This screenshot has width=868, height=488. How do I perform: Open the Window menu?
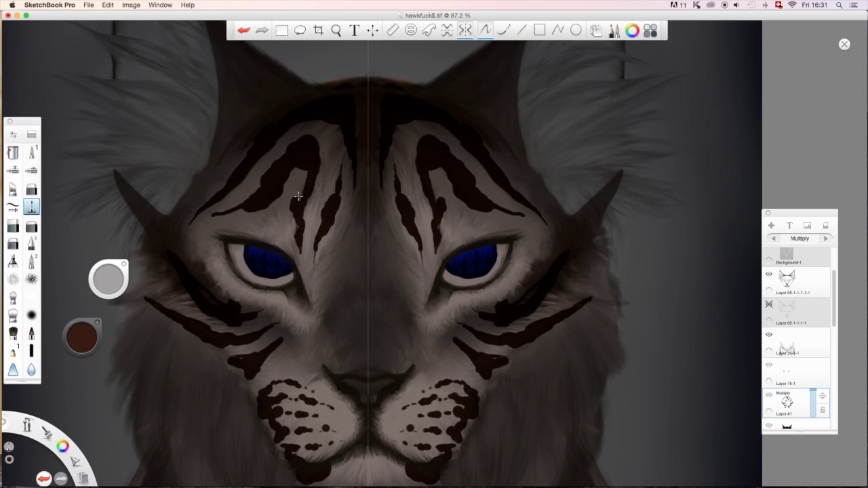(x=160, y=5)
